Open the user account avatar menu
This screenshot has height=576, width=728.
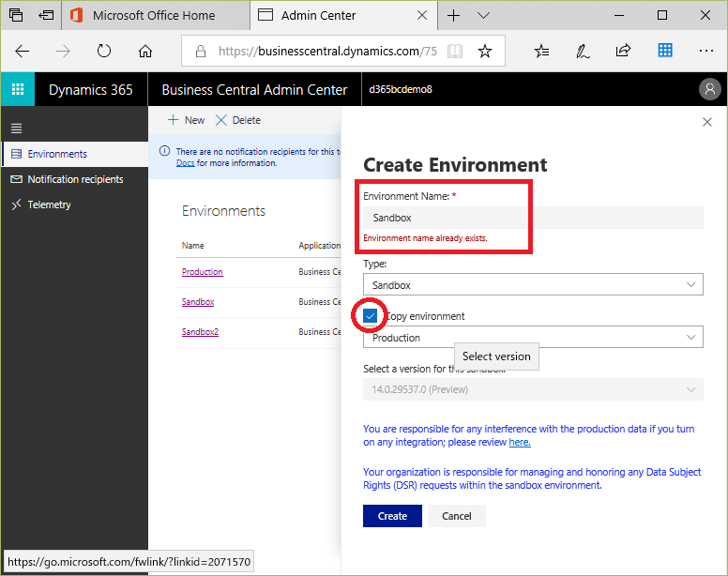click(x=709, y=89)
